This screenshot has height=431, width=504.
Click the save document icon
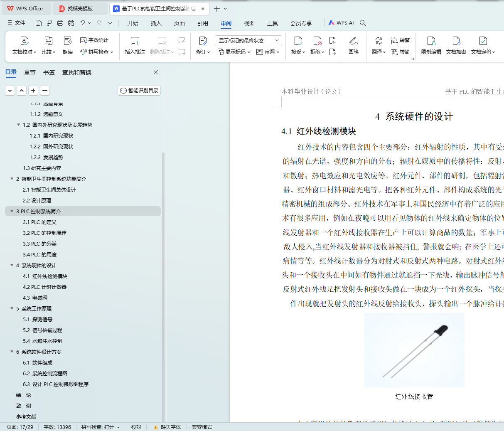point(38,23)
